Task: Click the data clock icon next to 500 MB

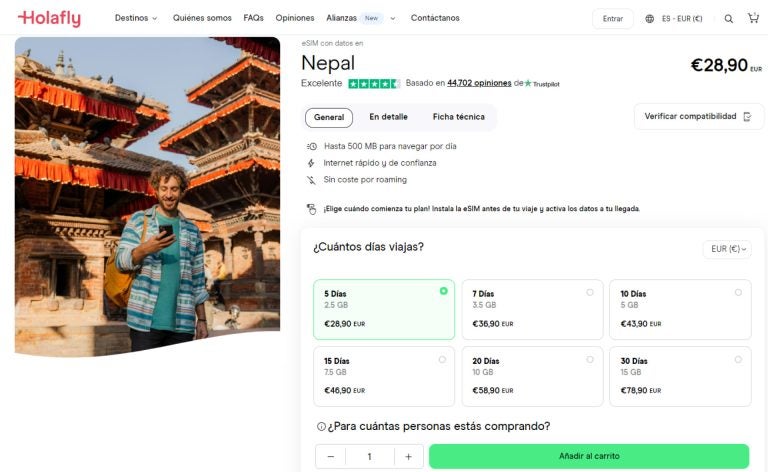Action: [312, 146]
